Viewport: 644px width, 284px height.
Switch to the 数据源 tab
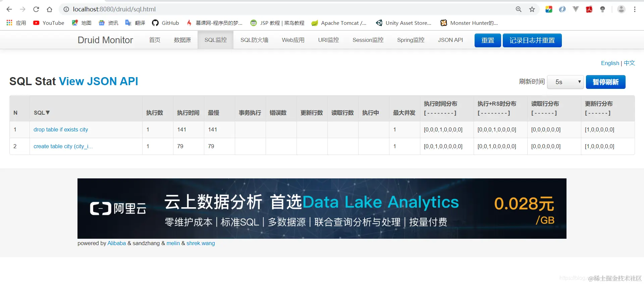[182, 40]
